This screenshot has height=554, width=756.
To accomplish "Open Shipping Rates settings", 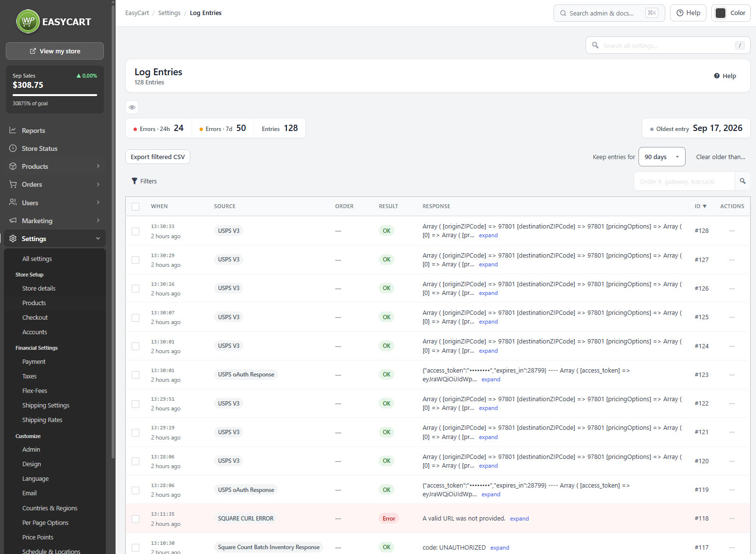I will tap(42, 420).
